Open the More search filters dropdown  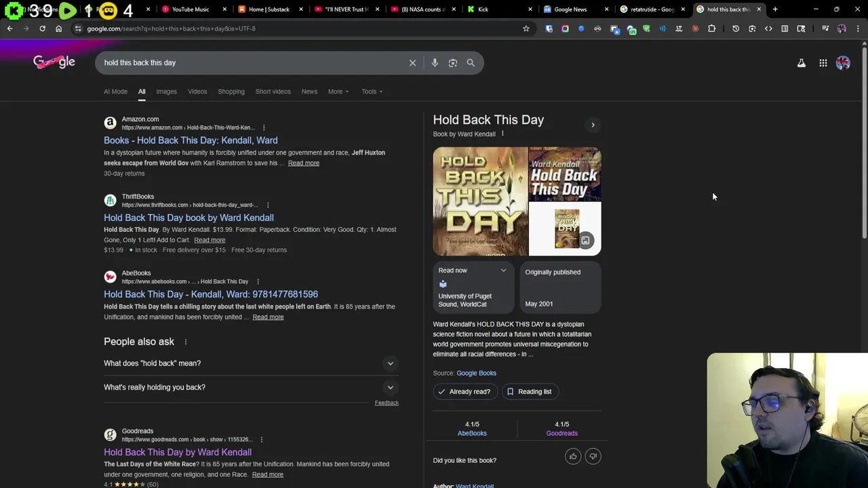tap(338, 91)
